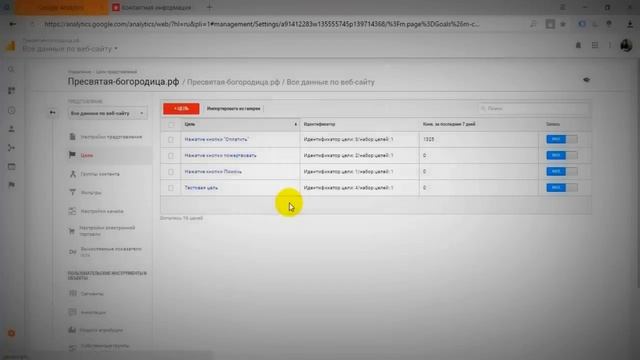Bookmark the page with the star icon
The height and width of the screenshot is (360, 640).
tap(563, 24)
